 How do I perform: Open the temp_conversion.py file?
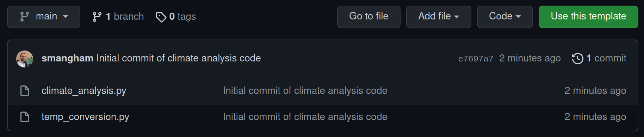pyautogui.click(x=85, y=117)
